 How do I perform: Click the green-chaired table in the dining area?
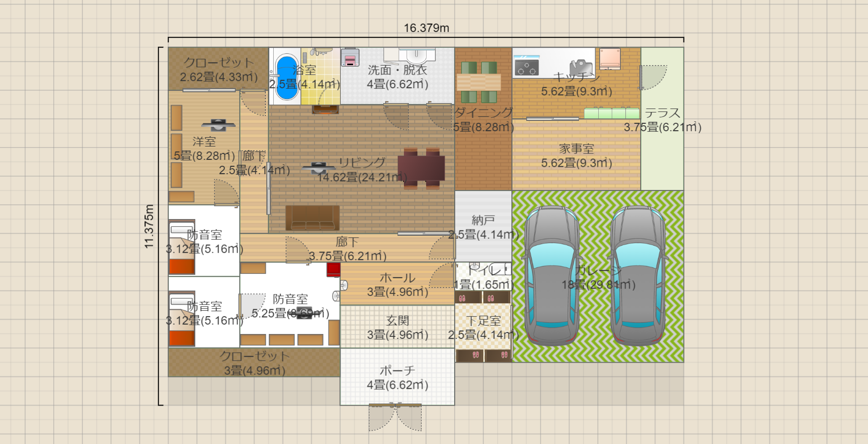click(478, 82)
